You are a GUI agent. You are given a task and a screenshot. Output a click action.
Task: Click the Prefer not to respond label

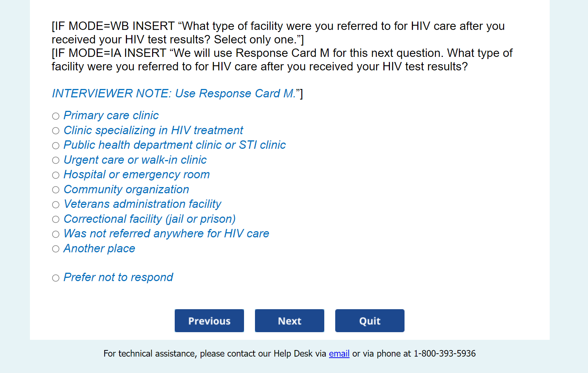[x=118, y=277]
